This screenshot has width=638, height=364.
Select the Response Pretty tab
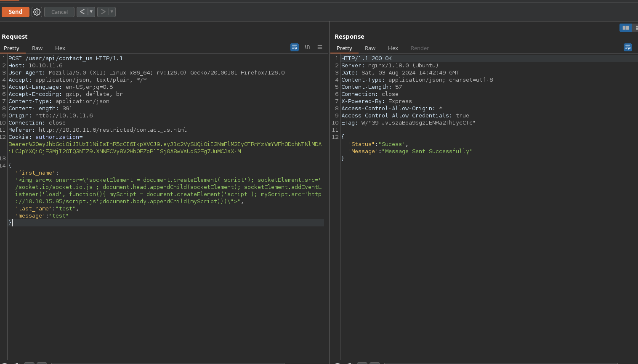click(x=344, y=48)
